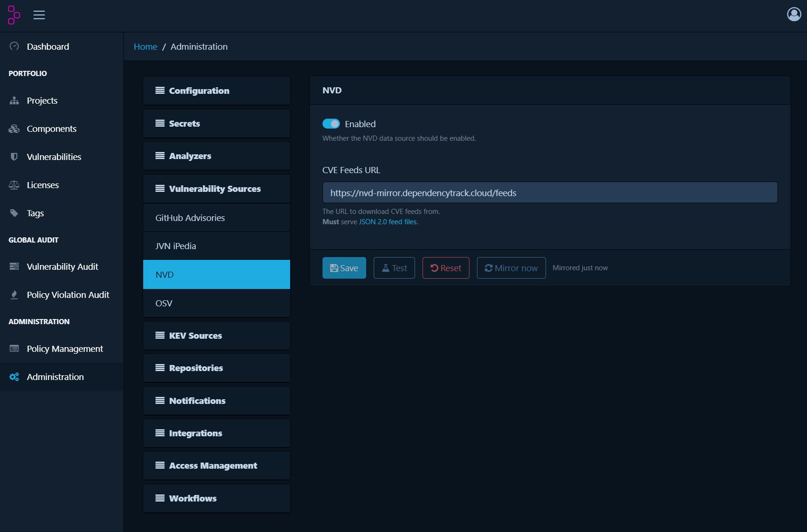Go to Home via breadcrumb

pyautogui.click(x=146, y=46)
